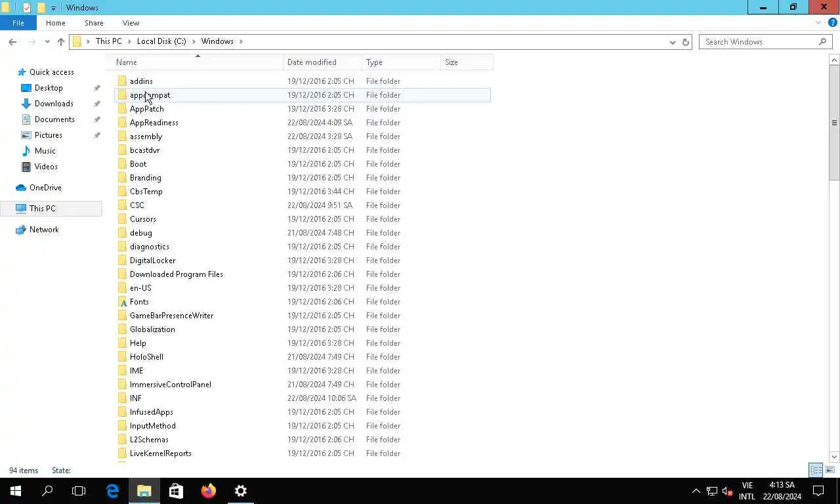Screen dimensions: 840x504
Task: Open Microsoft Store from taskbar
Action: tap(176, 491)
